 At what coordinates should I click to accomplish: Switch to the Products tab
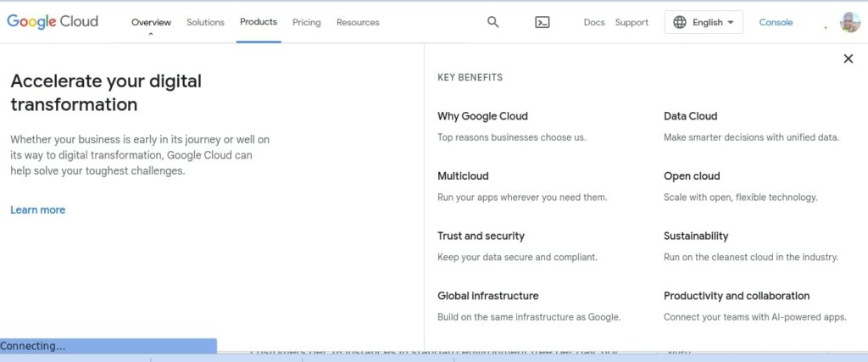tap(259, 22)
